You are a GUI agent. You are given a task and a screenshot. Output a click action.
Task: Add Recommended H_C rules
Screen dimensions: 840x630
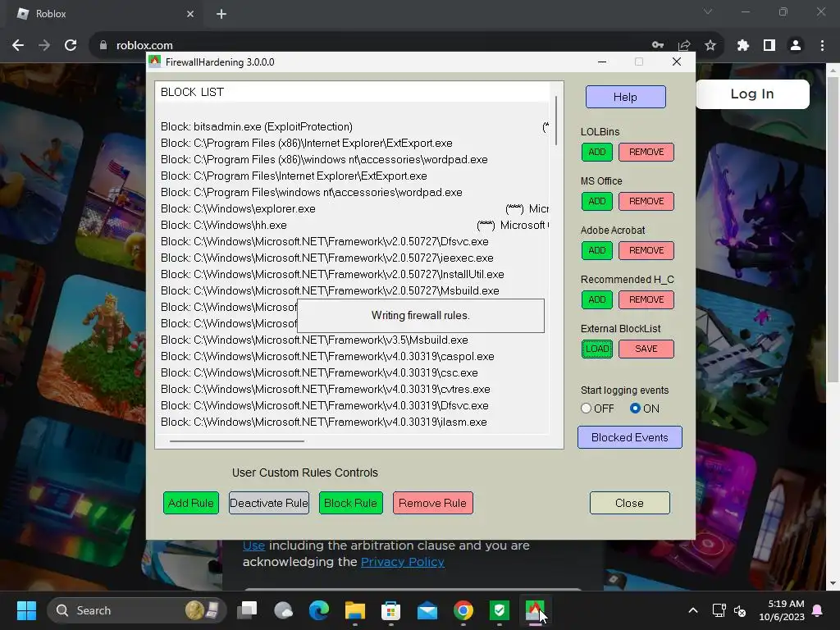click(597, 300)
